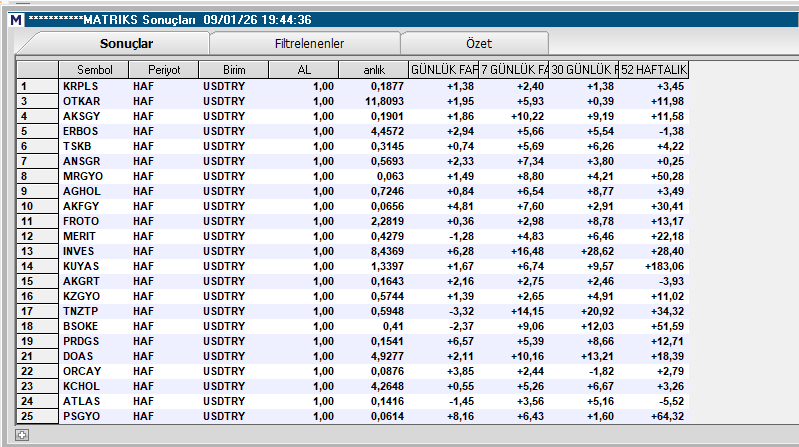The width and height of the screenshot is (799, 447).
Task: Open the Filtrelenenler tab
Action: click(x=309, y=43)
